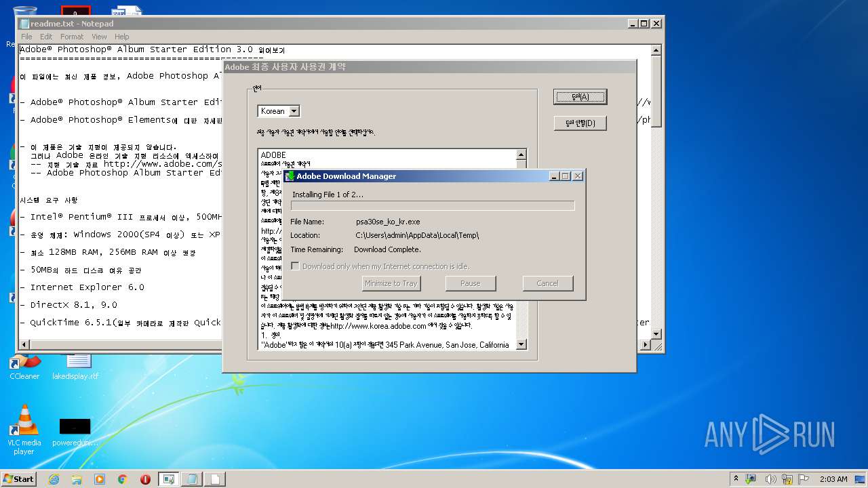Open VLC media player desktop shortcut
The height and width of the screenshot is (488, 868).
pos(24,430)
